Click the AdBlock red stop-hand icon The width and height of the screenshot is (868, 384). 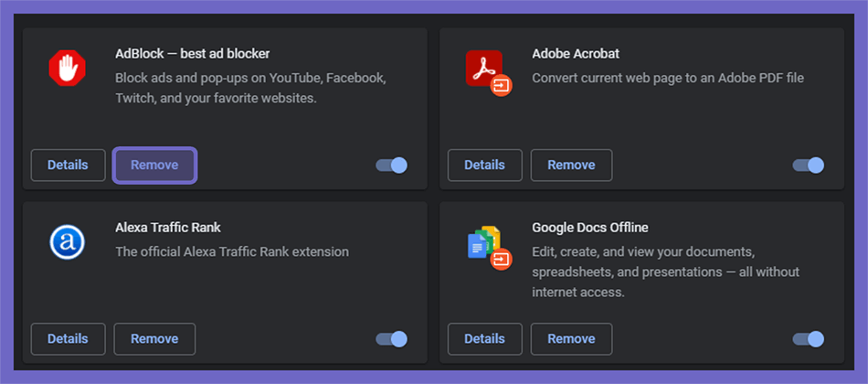click(67, 68)
